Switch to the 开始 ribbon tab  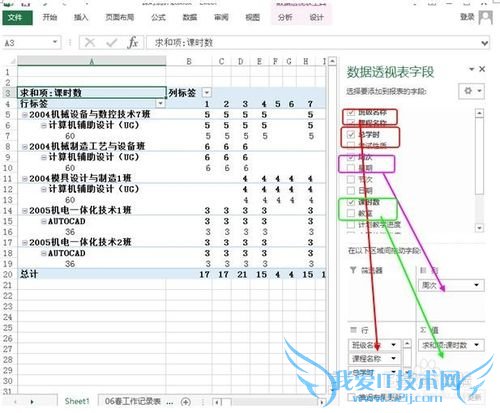point(50,17)
